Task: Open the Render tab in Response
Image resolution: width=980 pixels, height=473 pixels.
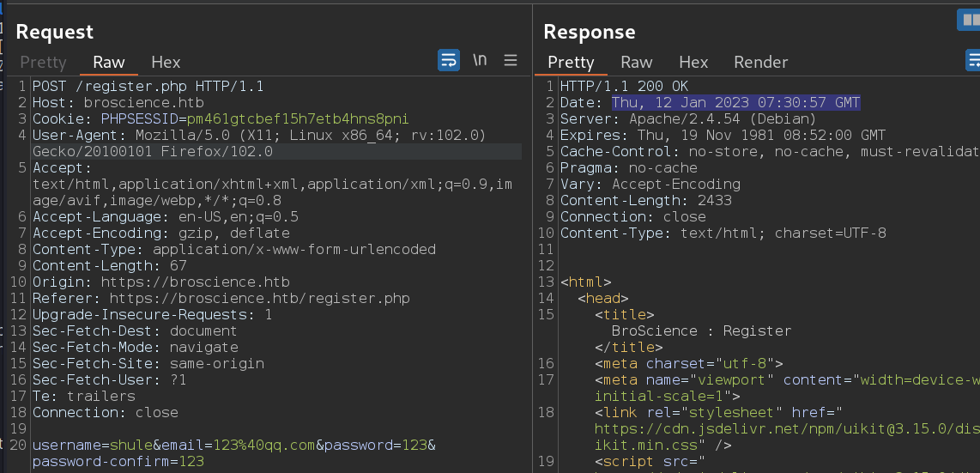Action: tap(760, 62)
